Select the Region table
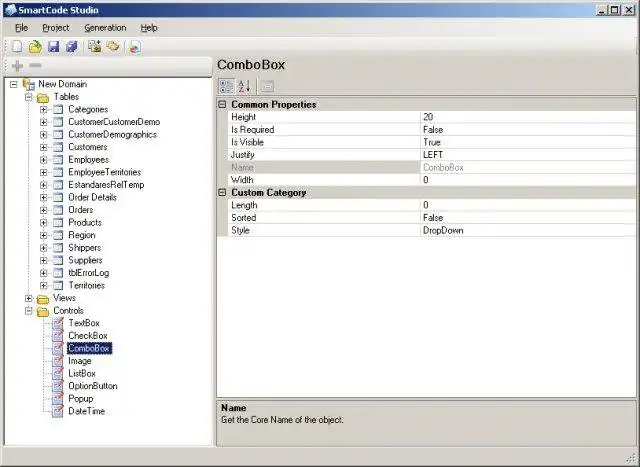Image resolution: width=640 pixels, height=467 pixels. click(x=82, y=235)
